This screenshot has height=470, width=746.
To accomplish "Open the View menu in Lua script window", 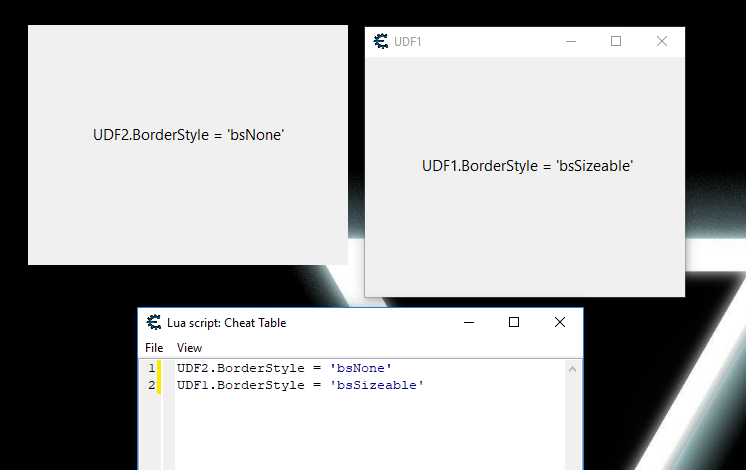I will [189, 348].
